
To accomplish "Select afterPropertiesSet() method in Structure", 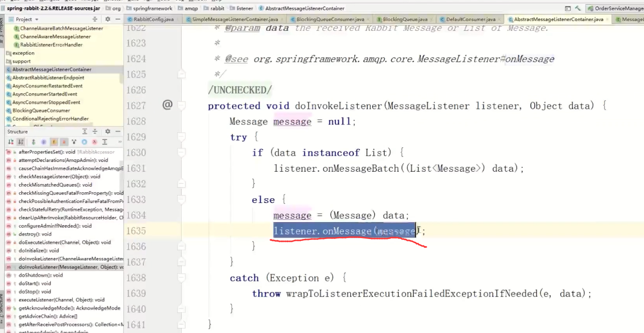I will click(64, 152).
